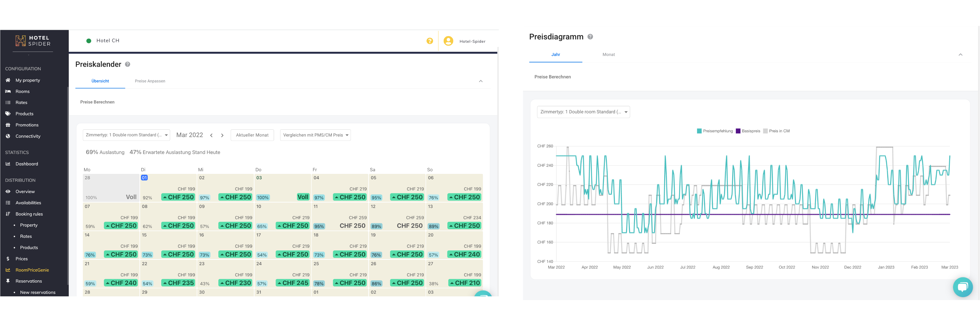Image resolution: width=980 pixels, height=326 pixels.
Task: Open Rates under Booking rules
Action: click(x=26, y=236)
